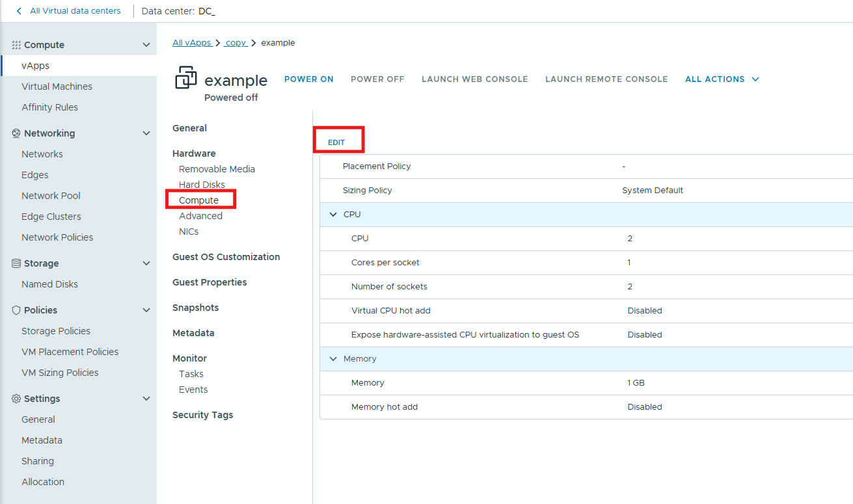
Task: Click the vApp icon beside 'example'
Action: 187,77
